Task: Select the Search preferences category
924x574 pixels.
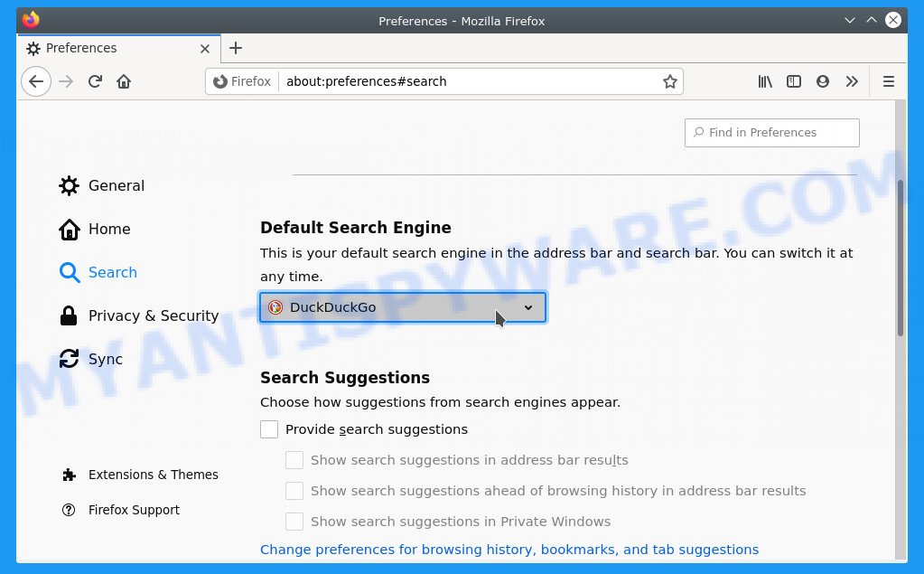Action: pos(98,273)
